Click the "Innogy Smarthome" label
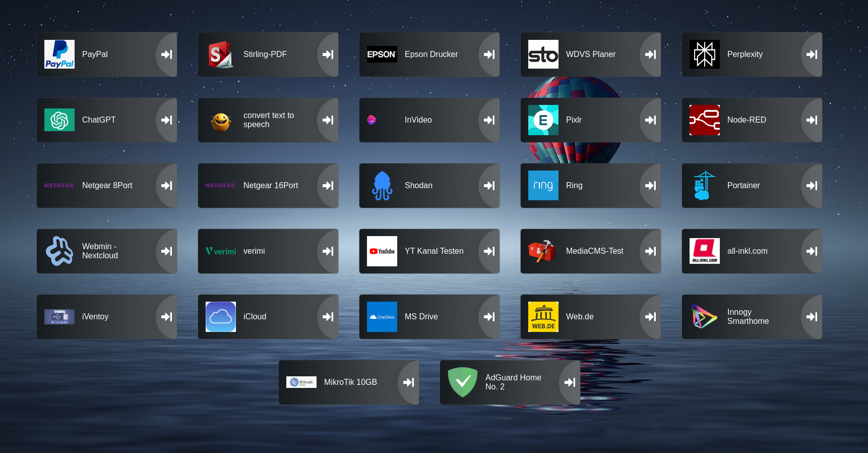This screenshot has width=868, height=453. 748,317
